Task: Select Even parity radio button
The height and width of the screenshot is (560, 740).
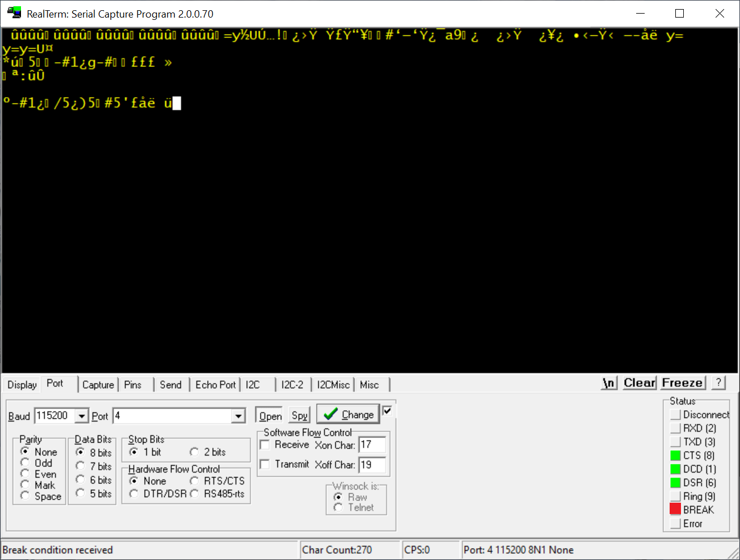Action: (25, 474)
